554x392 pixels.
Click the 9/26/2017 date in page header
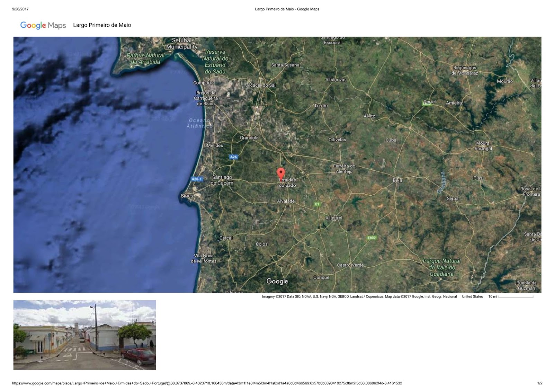coord(20,9)
